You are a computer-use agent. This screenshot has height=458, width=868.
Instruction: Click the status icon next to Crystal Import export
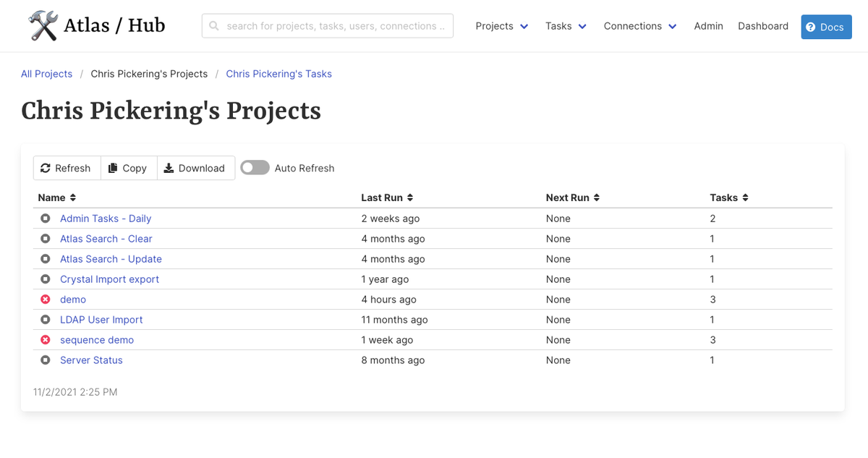(45, 279)
